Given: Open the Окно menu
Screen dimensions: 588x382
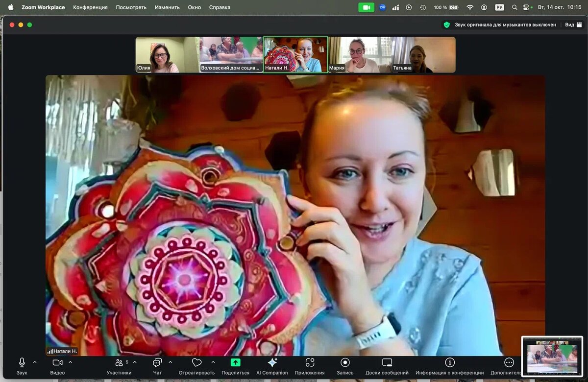Looking at the screenshot, I should point(195,7).
